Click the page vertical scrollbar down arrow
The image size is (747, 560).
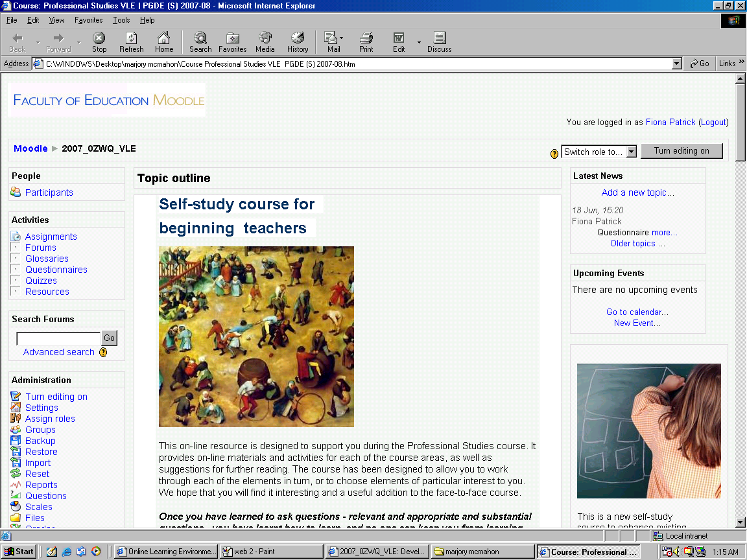click(741, 522)
